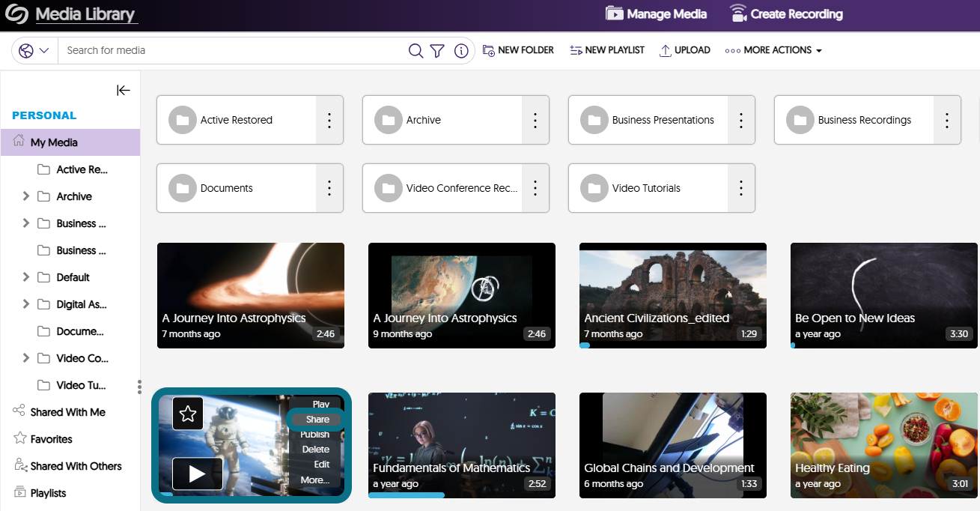Expand the Video Co... folder node
This screenshot has width=980, height=511.
click(26, 358)
